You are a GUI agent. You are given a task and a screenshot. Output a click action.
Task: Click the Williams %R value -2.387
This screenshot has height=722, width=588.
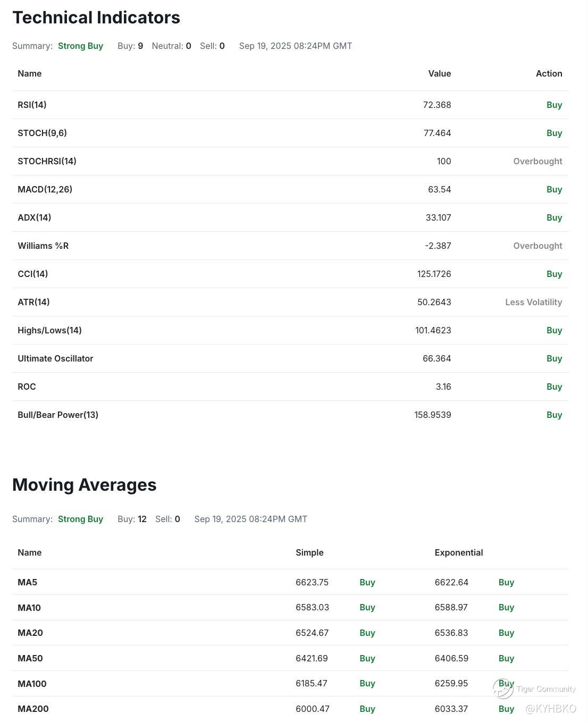point(438,246)
